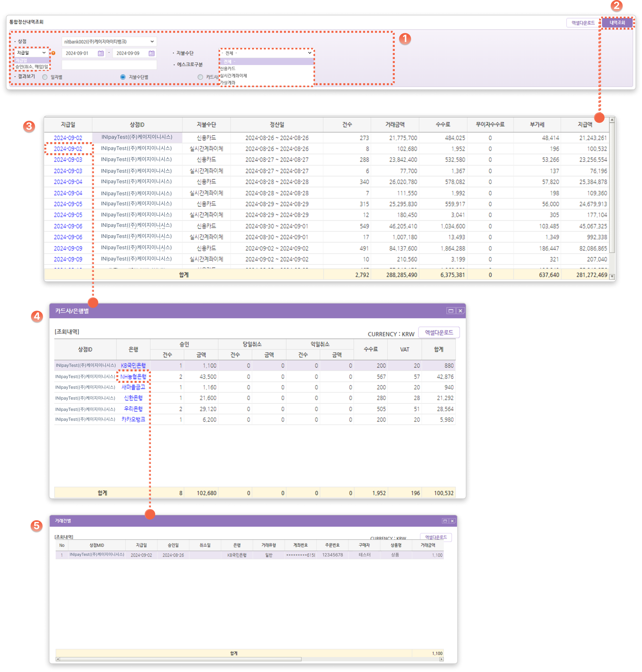
Task: Open the end date calendar picker
Action: point(152,53)
